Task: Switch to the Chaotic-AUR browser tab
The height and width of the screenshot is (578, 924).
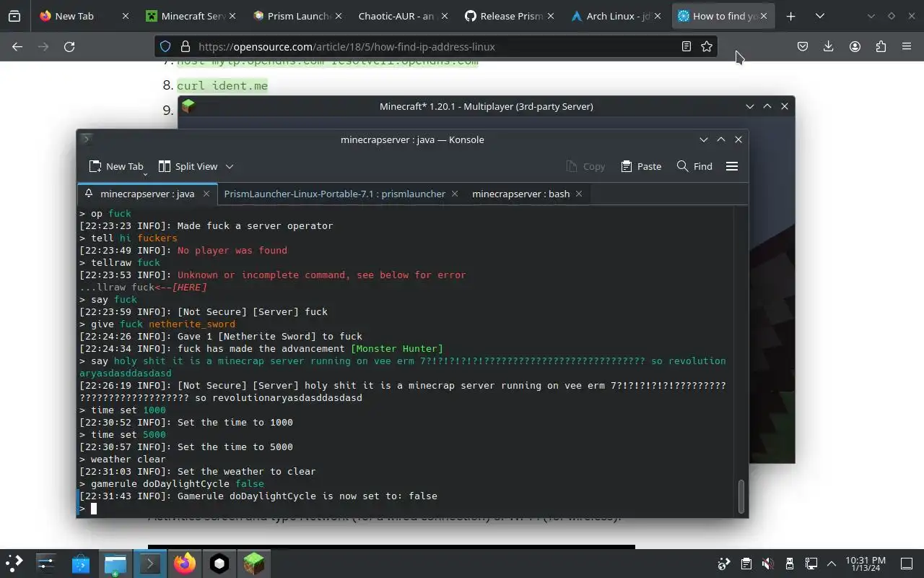Action: pyautogui.click(x=403, y=16)
